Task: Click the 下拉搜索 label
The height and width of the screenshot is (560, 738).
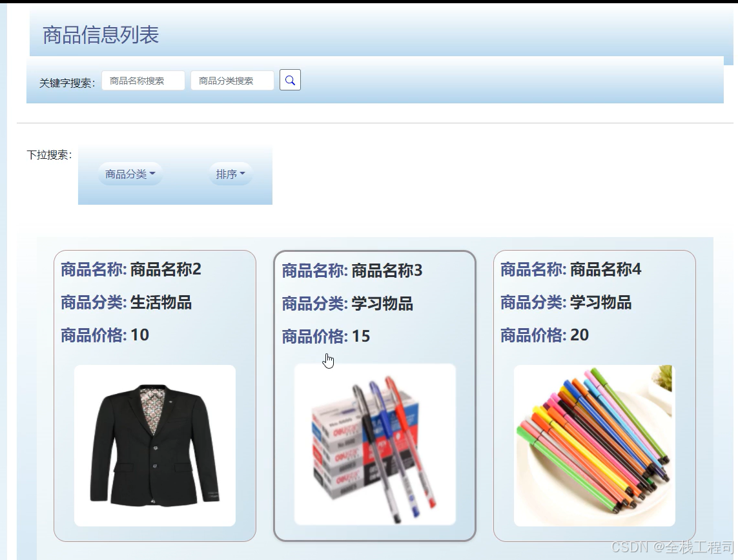Action: click(x=50, y=155)
